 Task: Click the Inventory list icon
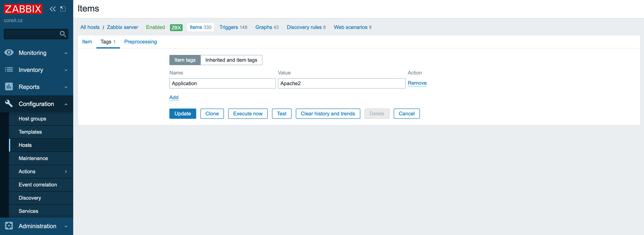click(9, 70)
